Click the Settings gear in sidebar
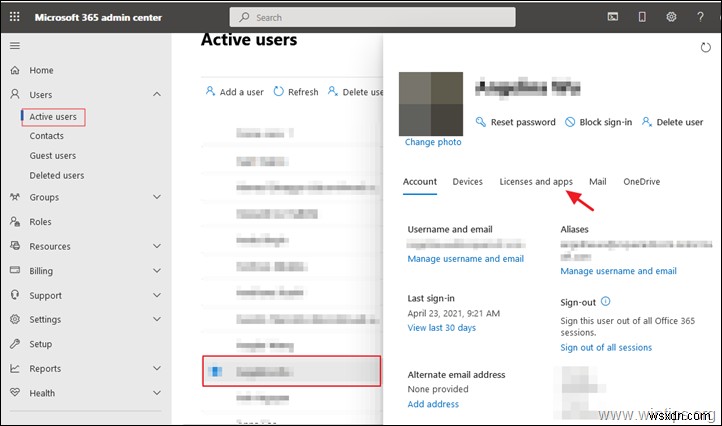This screenshot has height=426, width=722. point(15,319)
